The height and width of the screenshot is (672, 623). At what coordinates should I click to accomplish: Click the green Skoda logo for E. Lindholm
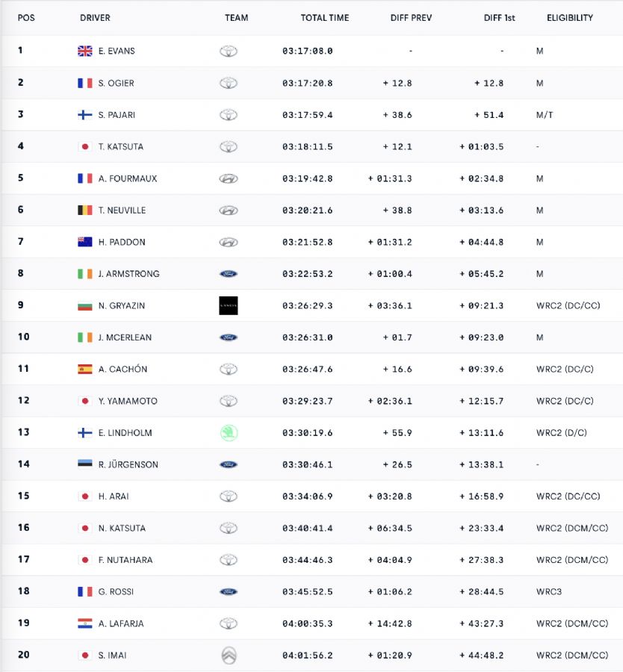(x=229, y=433)
